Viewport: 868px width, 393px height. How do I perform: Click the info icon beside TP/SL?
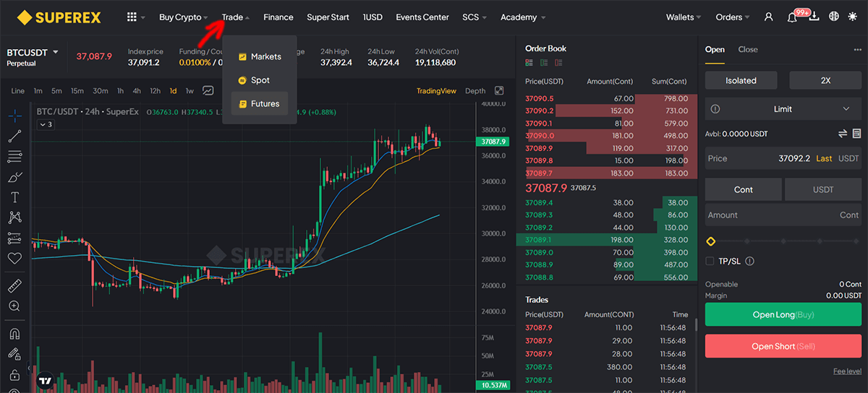tap(749, 262)
